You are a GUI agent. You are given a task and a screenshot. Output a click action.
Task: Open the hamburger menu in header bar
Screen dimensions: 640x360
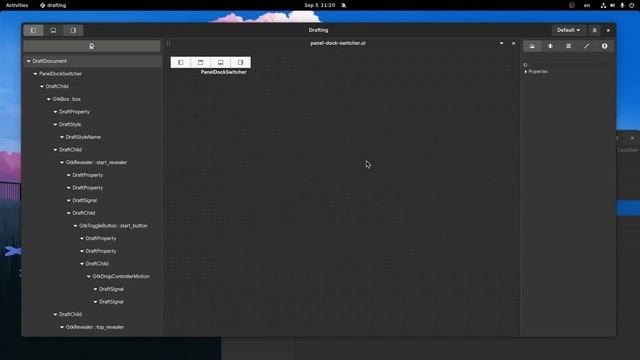pyautogui.click(x=594, y=30)
